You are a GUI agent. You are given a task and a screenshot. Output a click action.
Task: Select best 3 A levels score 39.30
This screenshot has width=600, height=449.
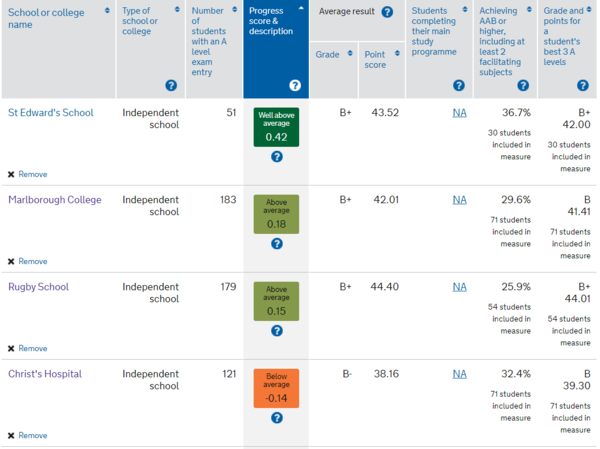577,386
